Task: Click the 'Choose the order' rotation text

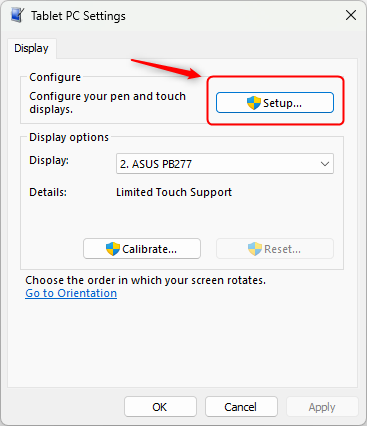Action: point(146,280)
